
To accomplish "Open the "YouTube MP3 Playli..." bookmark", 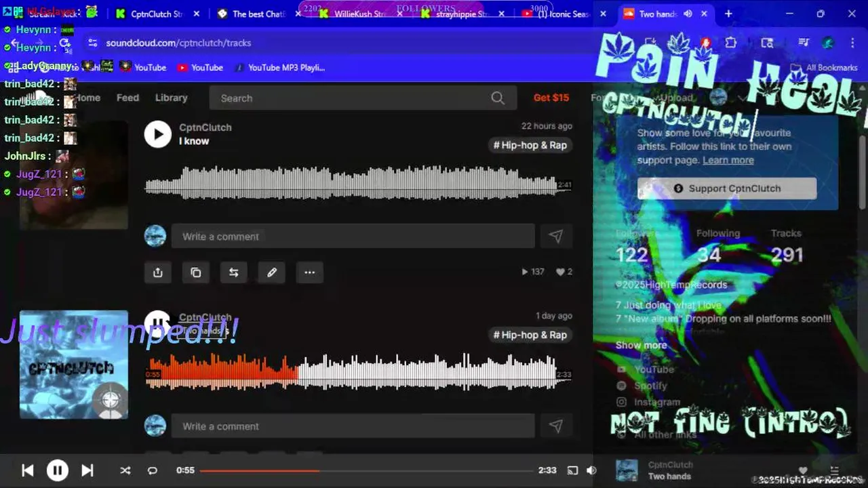I will click(x=280, y=68).
